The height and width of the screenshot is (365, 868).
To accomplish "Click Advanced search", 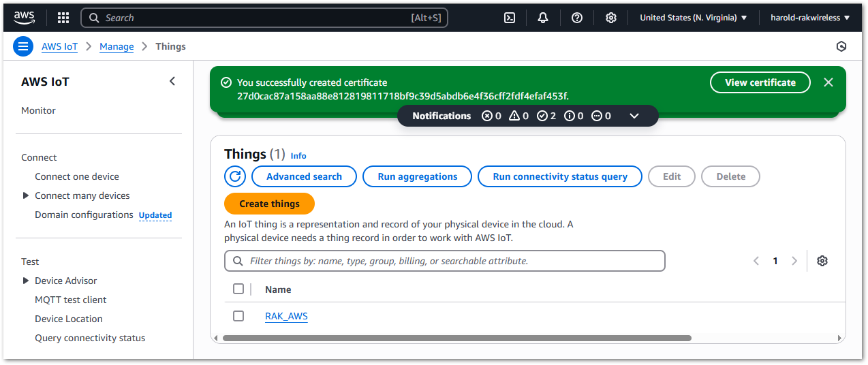I will (304, 176).
